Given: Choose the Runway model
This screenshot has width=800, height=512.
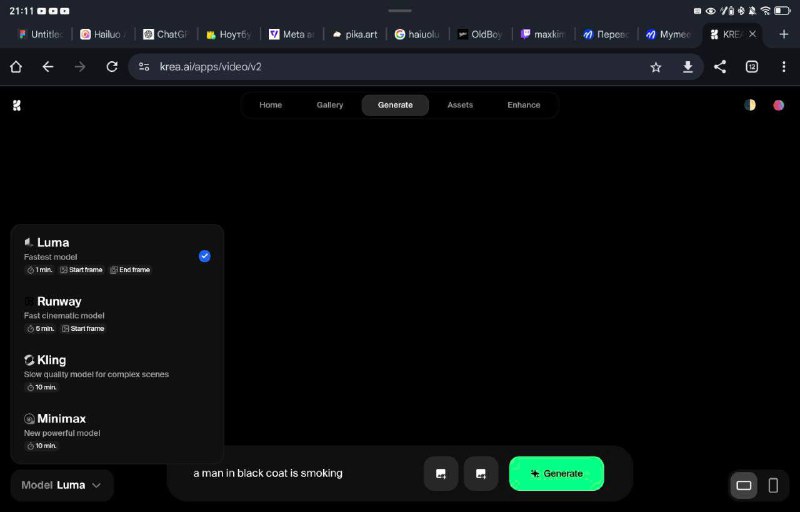Looking at the screenshot, I should coord(117,314).
